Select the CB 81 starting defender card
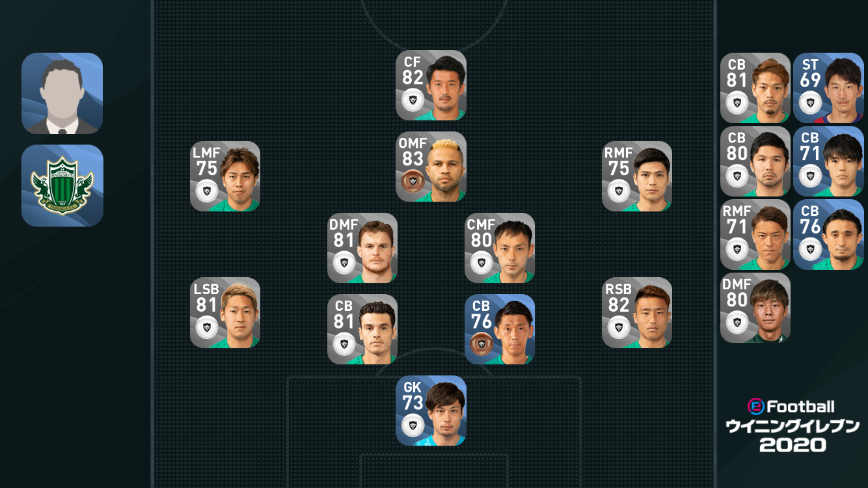This screenshot has height=488, width=868. pos(362,329)
